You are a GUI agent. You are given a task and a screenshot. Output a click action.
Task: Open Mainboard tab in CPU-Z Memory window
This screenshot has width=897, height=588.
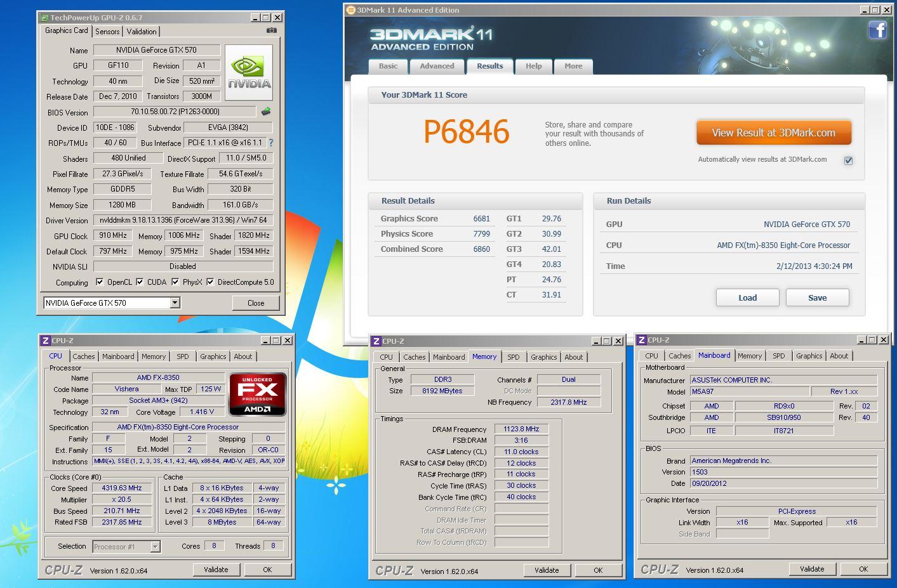click(449, 357)
